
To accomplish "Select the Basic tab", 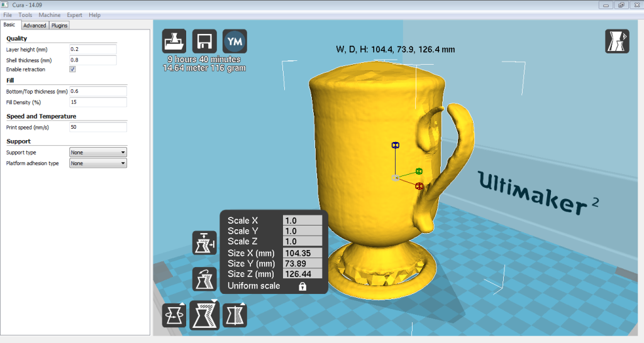I will [x=9, y=24].
